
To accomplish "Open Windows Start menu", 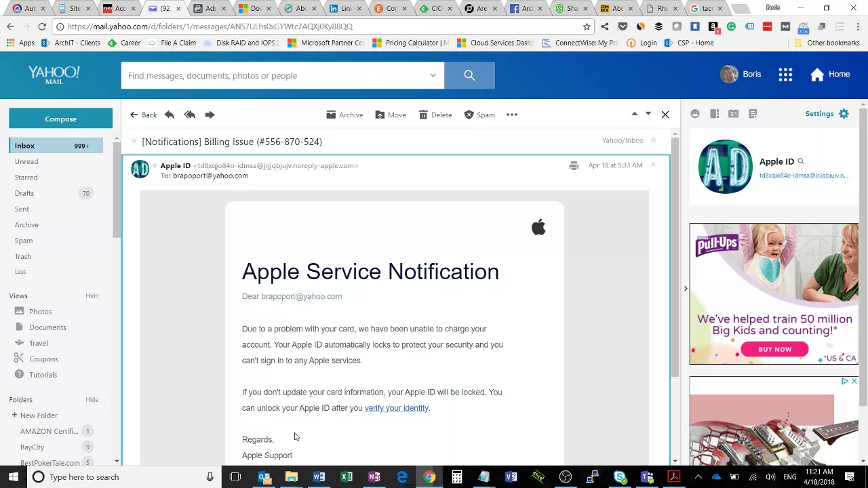I will point(13,477).
